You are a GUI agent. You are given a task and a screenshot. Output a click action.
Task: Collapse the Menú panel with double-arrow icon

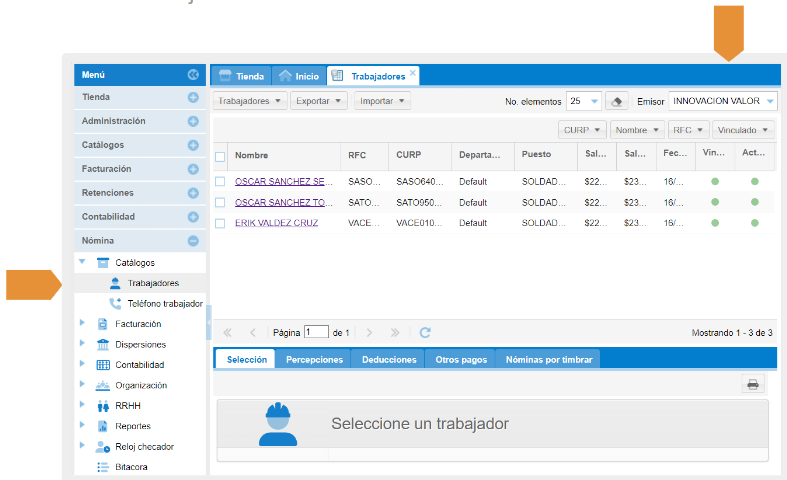click(x=193, y=75)
